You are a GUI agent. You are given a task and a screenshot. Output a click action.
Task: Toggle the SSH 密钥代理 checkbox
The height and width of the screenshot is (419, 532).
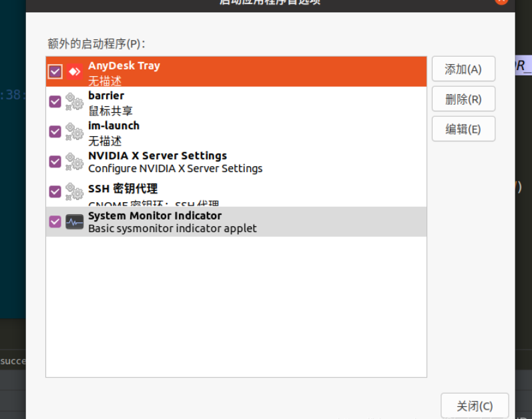point(55,191)
